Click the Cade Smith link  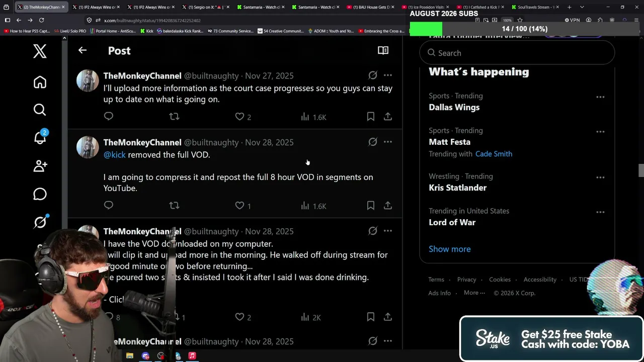point(494,154)
